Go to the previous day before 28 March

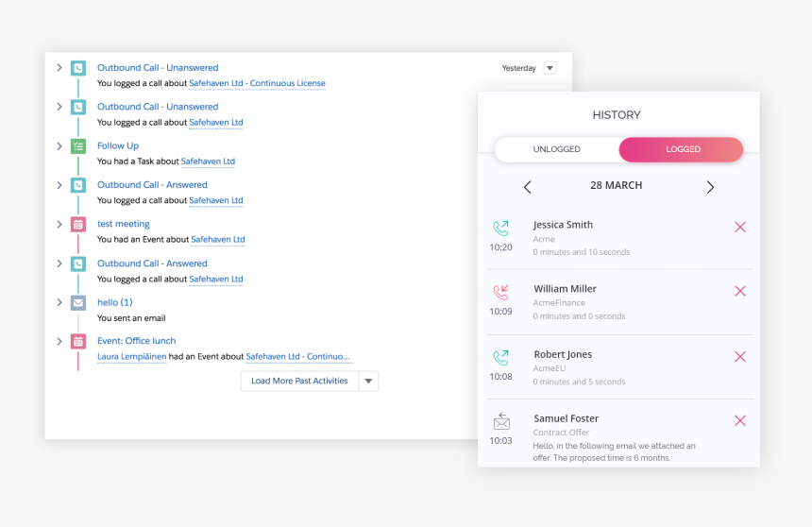[x=527, y=187]
